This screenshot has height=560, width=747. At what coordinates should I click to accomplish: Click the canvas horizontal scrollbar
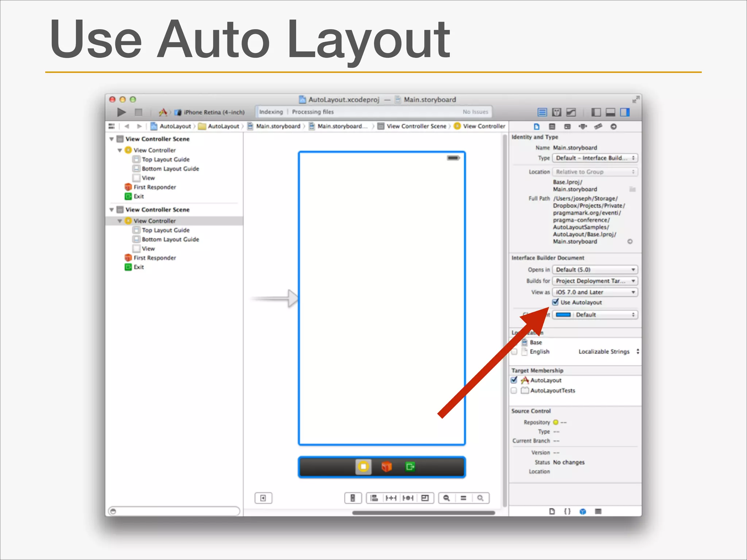[x=423, y=513]
